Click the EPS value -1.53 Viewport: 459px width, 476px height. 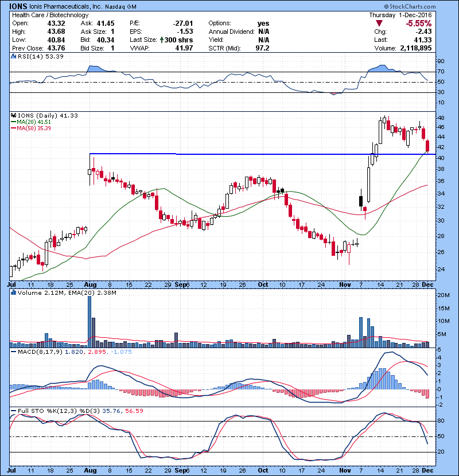(x=185, y=32)
